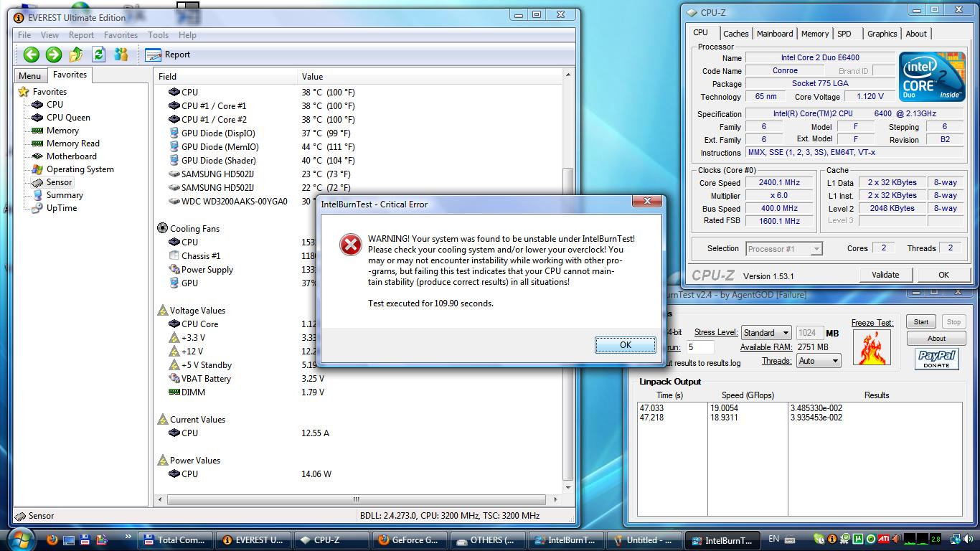Switch to GeForce Firefox taskbar button
980x551 pixels.
pos(410,540)
